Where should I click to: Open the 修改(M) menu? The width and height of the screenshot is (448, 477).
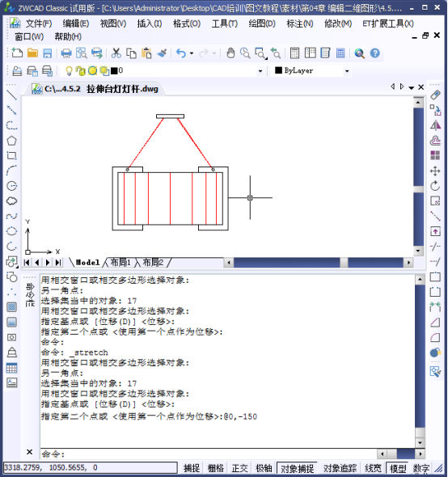click(x=338, y=23)
